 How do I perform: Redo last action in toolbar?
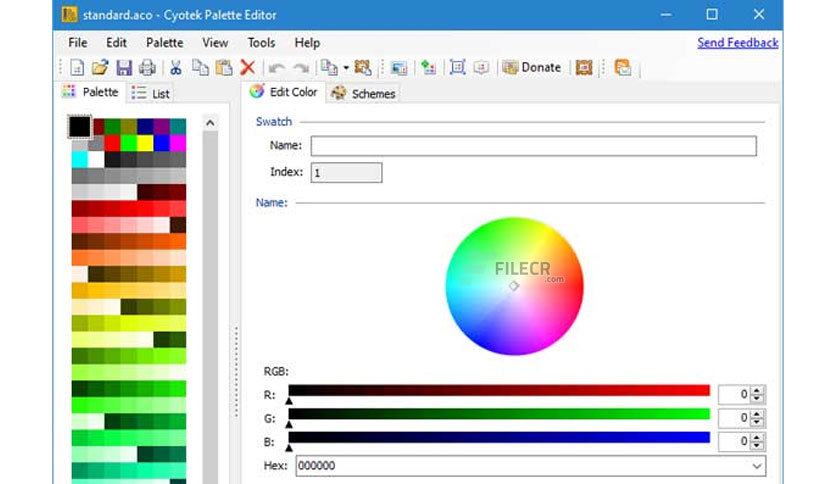tap(301, 68)
